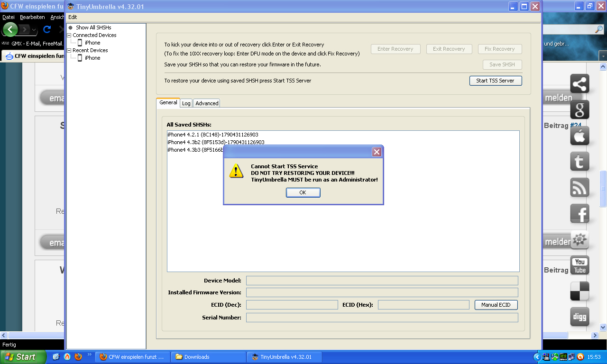607x364 pixels.
Task: Click the share icon in sidebar
Action: point(579,84)
